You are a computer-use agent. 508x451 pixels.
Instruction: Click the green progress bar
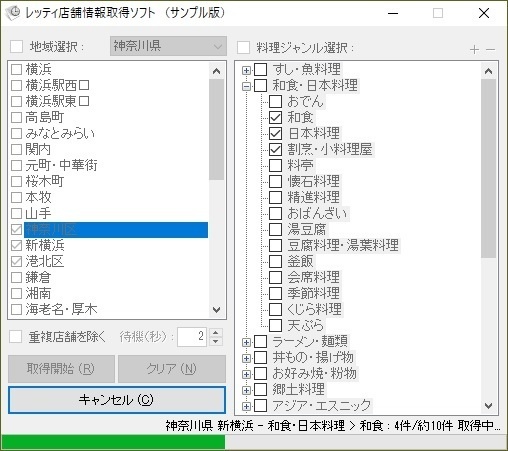click(113, 442)
